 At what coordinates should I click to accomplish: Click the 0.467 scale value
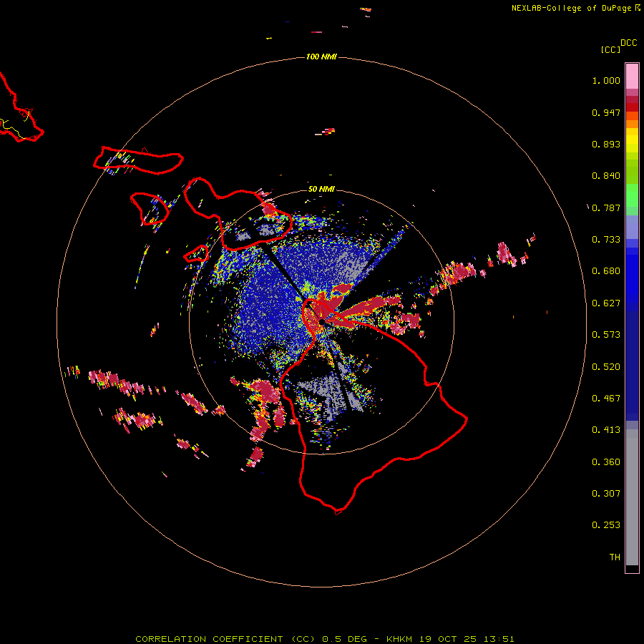606,399
